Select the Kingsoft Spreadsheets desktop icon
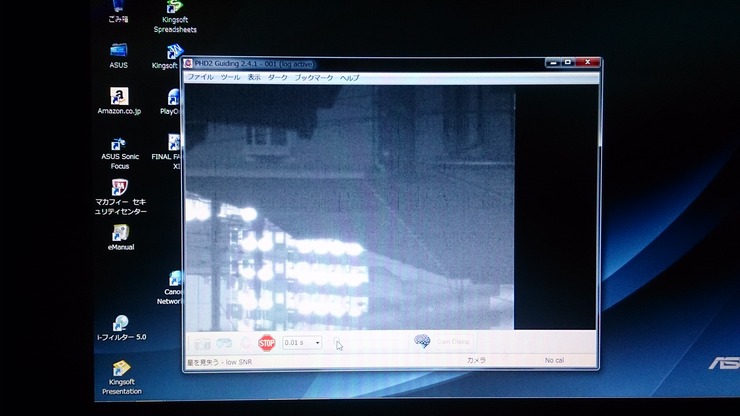740x416 pixels. point(175,17)
